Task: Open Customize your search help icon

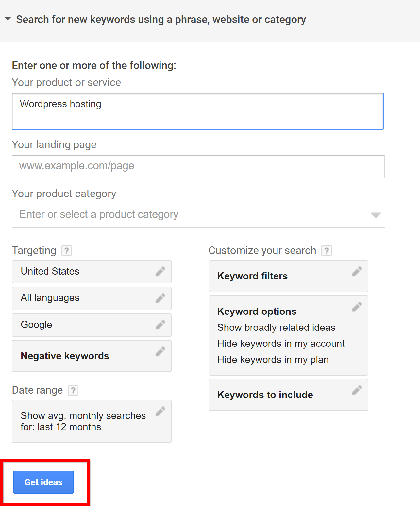Action: coord(327,251)
